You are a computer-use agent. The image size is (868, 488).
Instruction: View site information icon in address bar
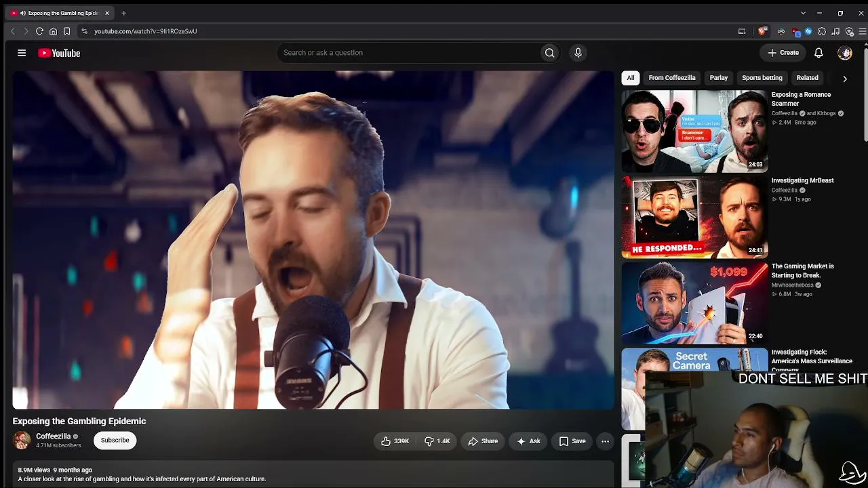(84, 31)
